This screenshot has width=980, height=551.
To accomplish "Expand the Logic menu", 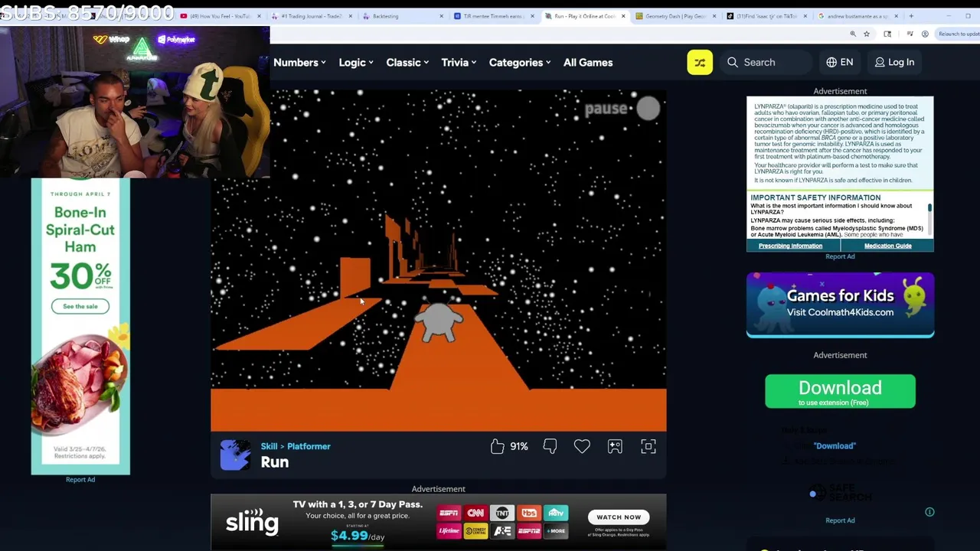I will pyautogui.click(x=356, y=63).
